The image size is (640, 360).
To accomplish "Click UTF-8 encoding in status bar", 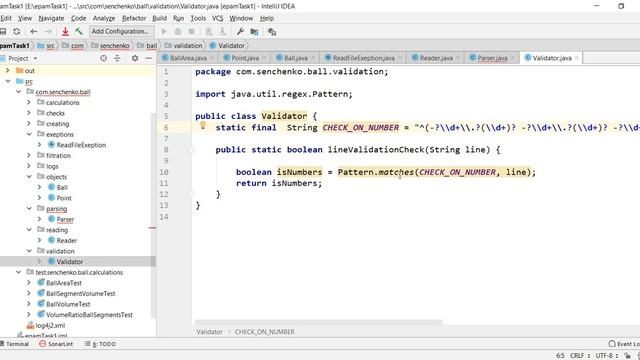I will click(607, 356).
